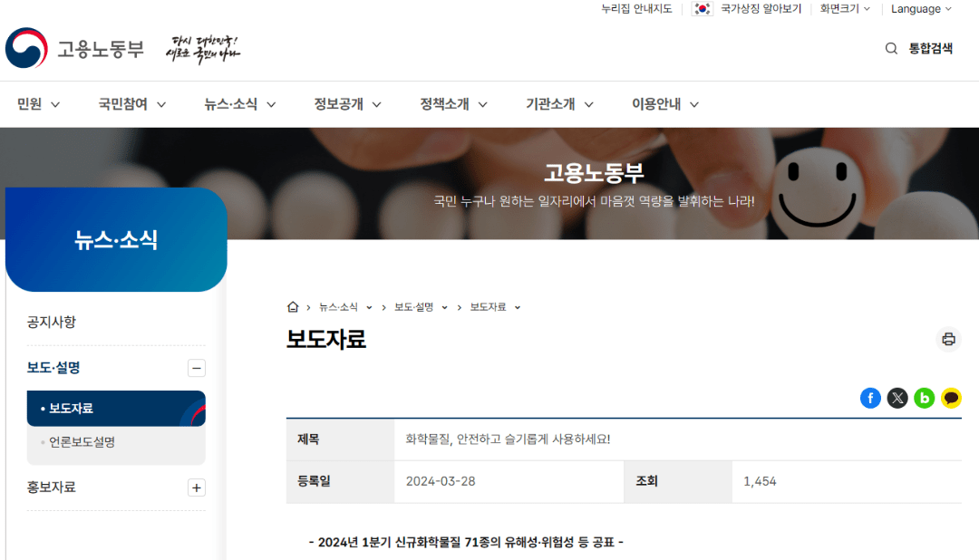Go to home via breadcrumb house icon
This screenshot has width=979, height=560.
tap(293, 307)
